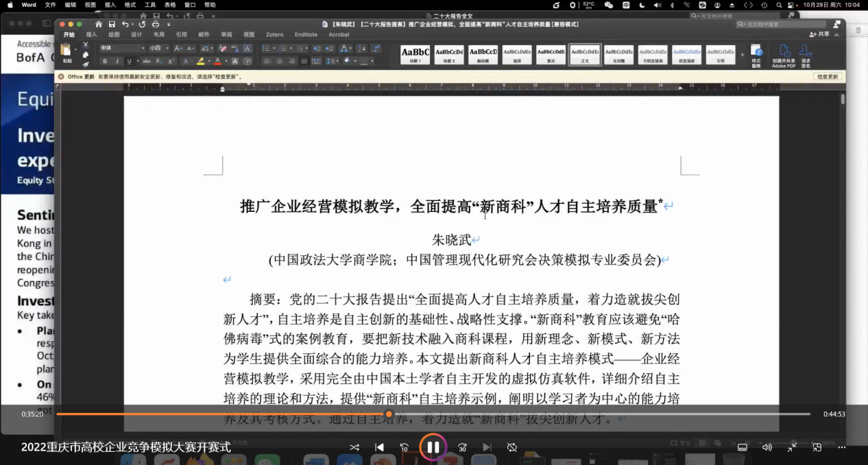Toggle shuffle in video player
The height and width of the screenshot is (465, 868).
point(354,447)
